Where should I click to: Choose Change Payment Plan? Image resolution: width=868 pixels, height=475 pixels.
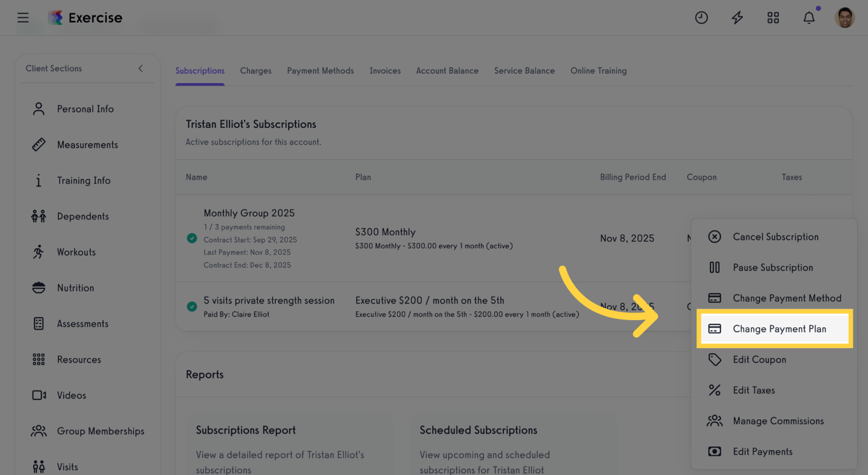(779, 329)
